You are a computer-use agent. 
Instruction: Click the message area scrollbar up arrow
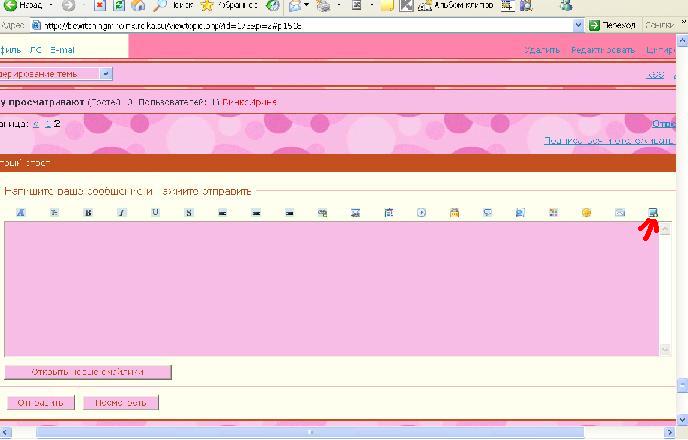pos(665,229)
